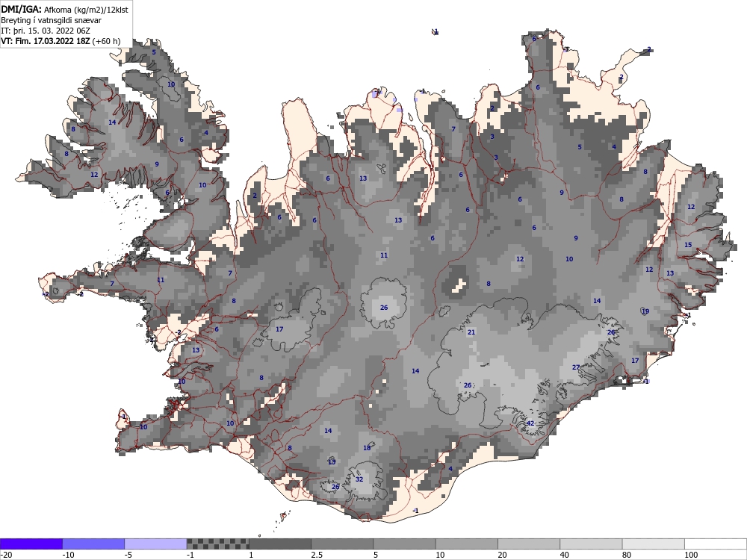This screenshot has height=560, width=747.
Task: Click the IT 15.03.2022 06Z init time line
Action: click(46, 31)
